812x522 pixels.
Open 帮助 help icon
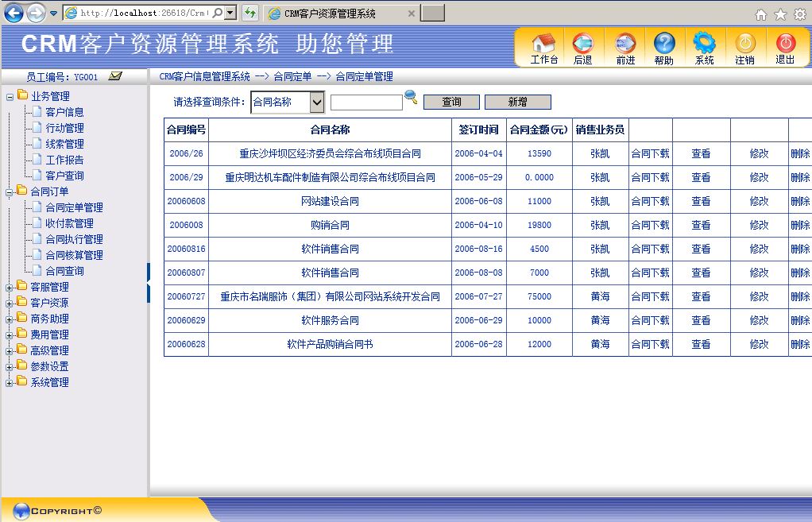click(x=663, y=47)
